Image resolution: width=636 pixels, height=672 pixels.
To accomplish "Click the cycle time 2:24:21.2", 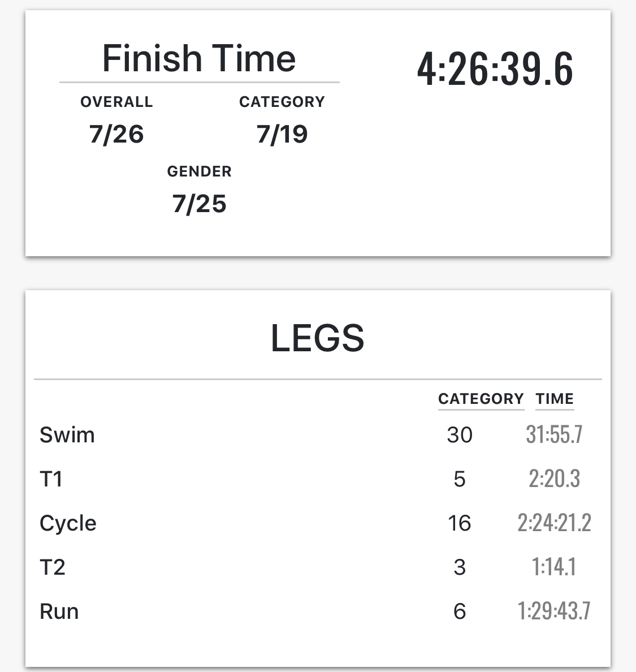I will [x=554, y=523].
